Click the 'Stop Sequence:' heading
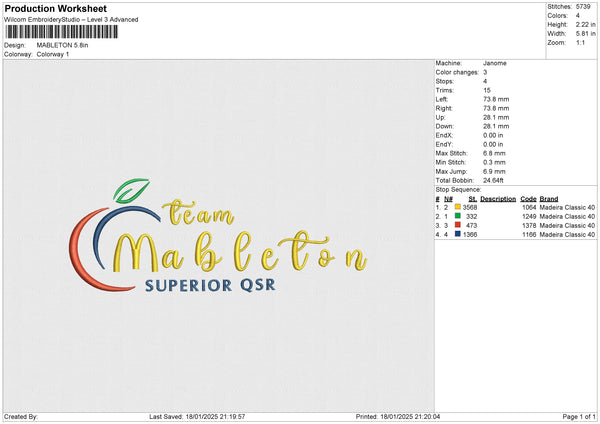The height and width of the screenshot is (424, 600). click(458, 190)
